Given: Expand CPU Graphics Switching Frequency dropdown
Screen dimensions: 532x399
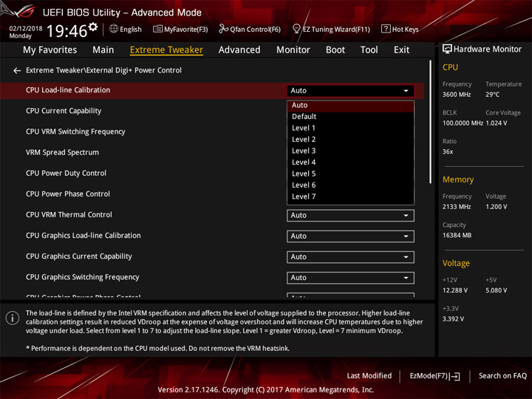Looking at the screenshot, I should (x=350, y=278).
